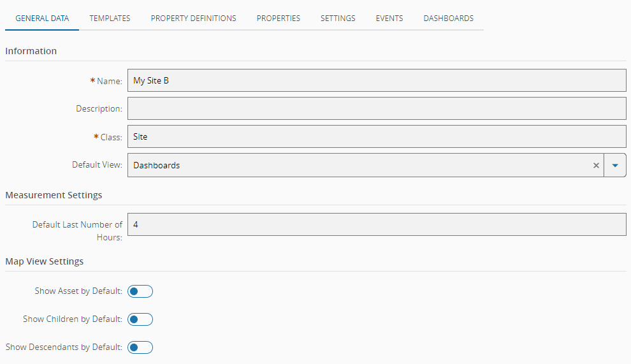Toggle Show Descendants by Default switch
The height and width of the screenshot is (364, 631).
click(x=140, y=347)
